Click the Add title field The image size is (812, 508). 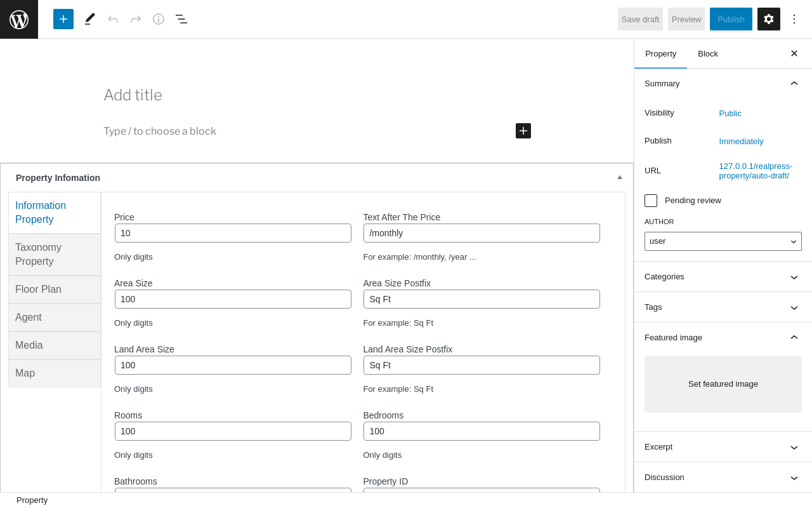(317, 95)
